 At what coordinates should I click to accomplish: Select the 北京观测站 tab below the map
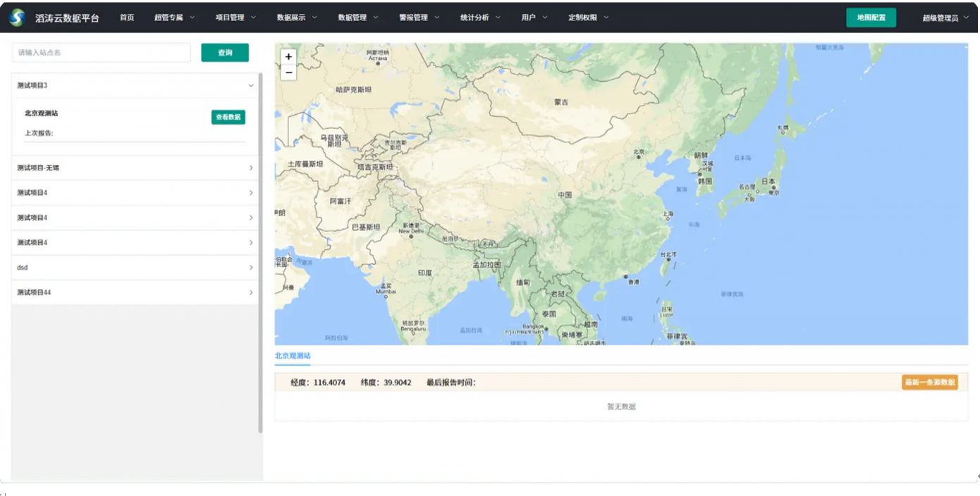click(293, 356)
